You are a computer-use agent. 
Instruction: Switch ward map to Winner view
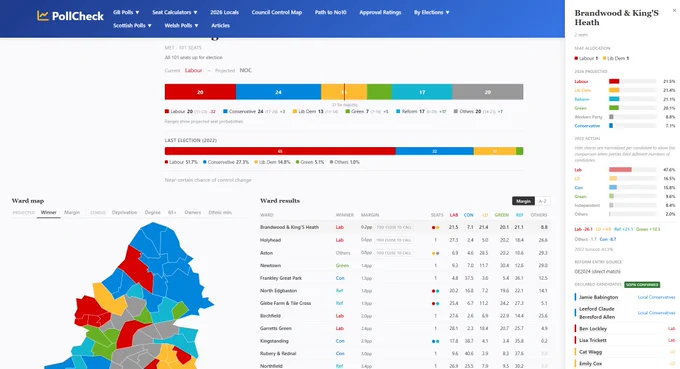[49, 212]
